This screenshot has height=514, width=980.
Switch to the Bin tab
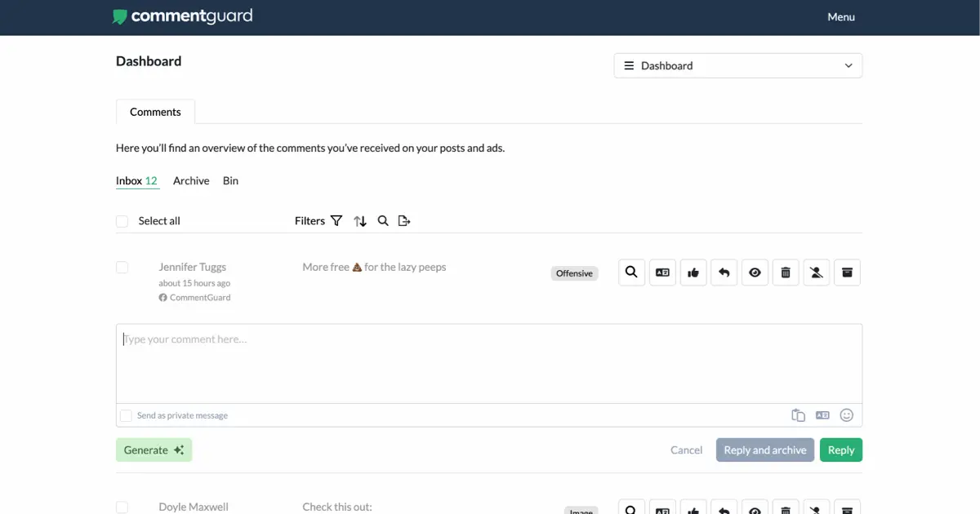pyautogui.click(x=229, y=180)
